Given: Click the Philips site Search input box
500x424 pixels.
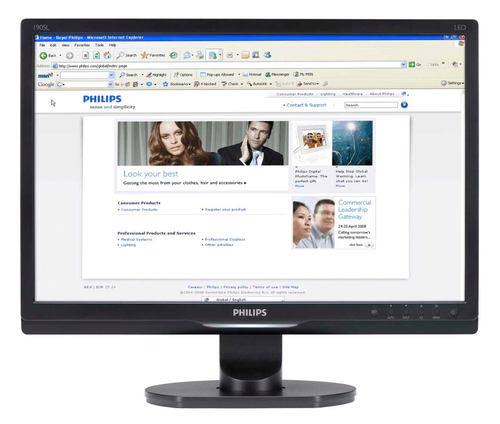Looking at the screenshot, I should tap(371, 105).
